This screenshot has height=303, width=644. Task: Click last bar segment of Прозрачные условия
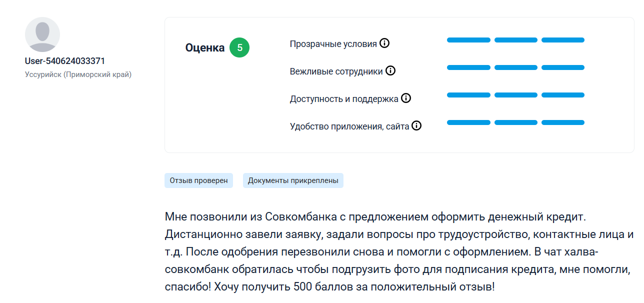point(563,40)
